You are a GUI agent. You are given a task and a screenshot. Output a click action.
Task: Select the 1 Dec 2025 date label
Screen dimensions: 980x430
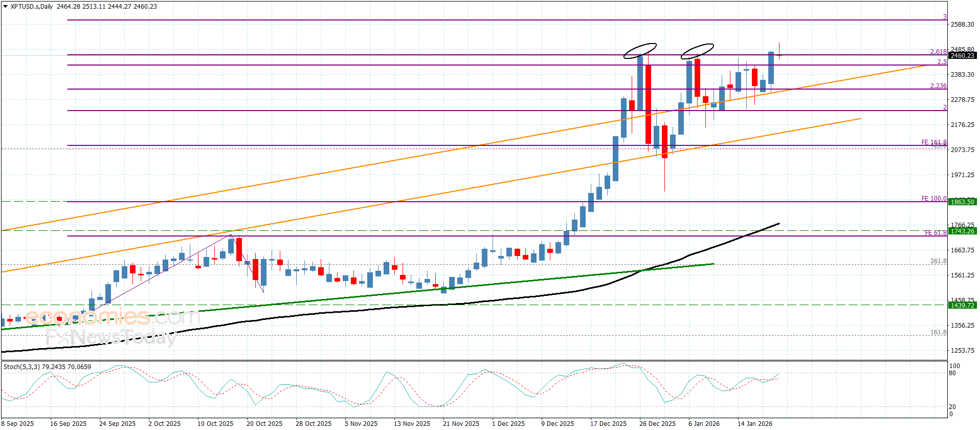click(x=508, y=423)
